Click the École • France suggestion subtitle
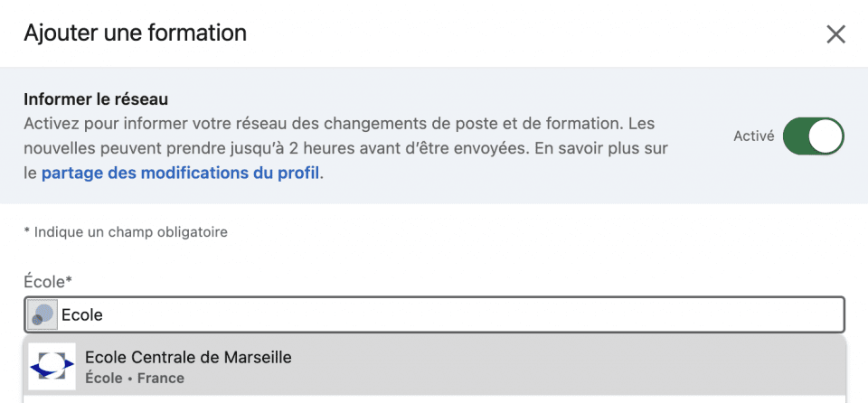868x403 pixels. click(135, 379)
